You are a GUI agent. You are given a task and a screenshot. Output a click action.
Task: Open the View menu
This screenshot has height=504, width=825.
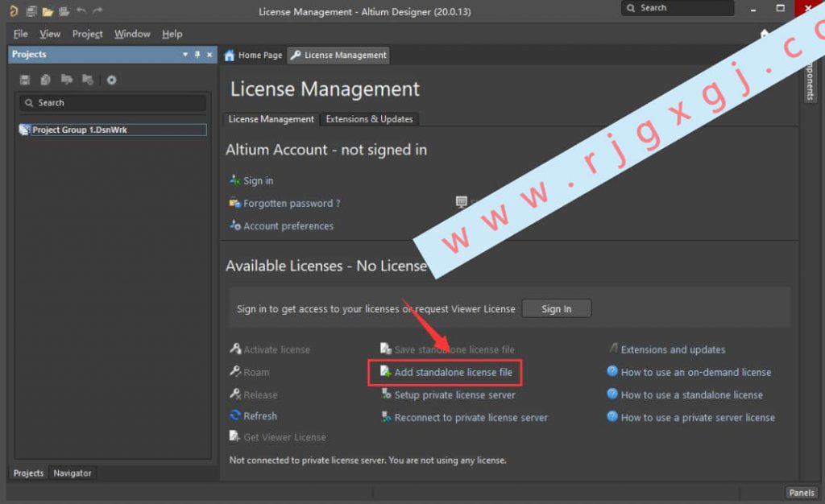(x=50, y=34)
